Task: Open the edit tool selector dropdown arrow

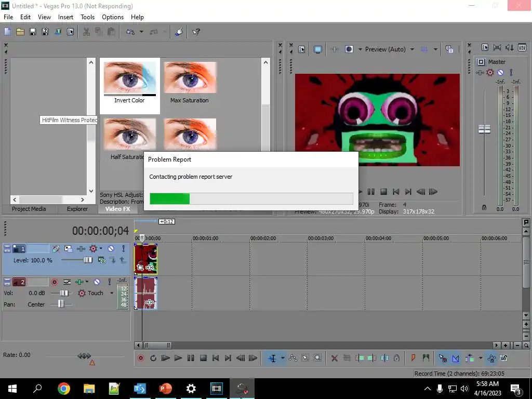Action: pos(283,358)
